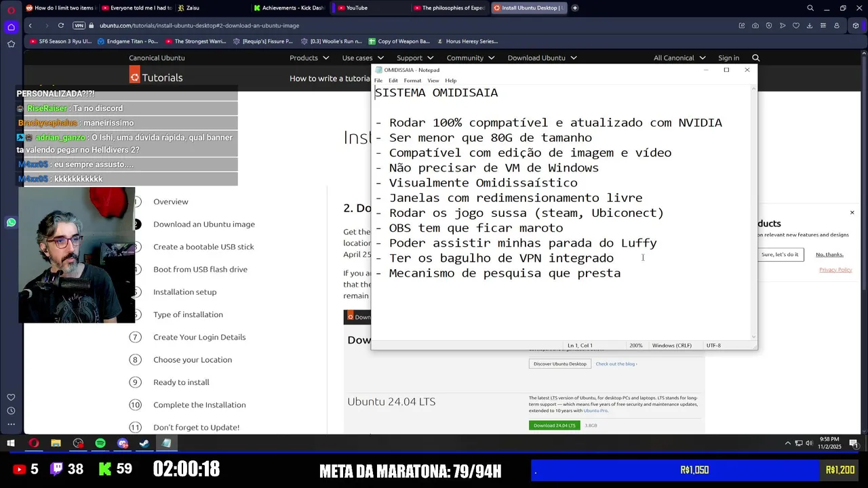The image size is (868, 488).
Task: Open Notepad View menu
Action: pos(433,81)
